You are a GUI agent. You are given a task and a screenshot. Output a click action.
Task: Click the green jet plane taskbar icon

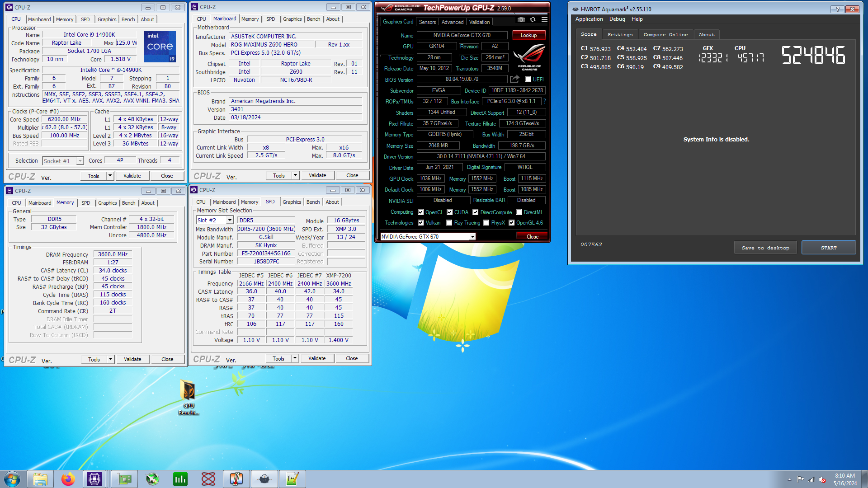[152, 479]
